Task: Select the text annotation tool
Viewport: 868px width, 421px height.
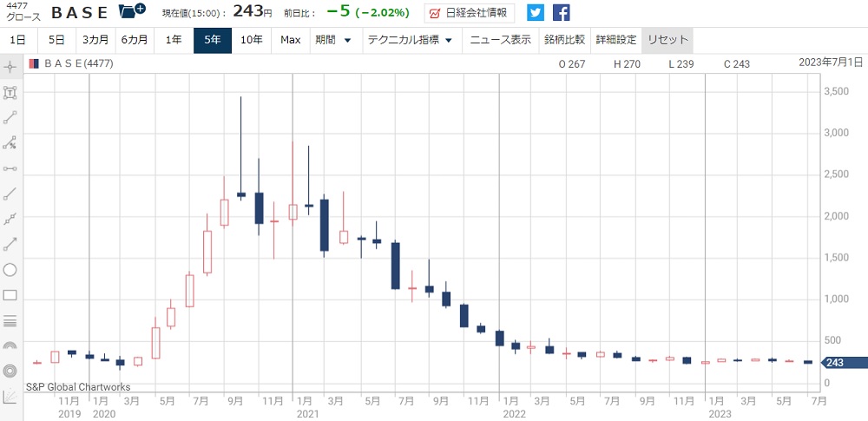Action: (x=10, y=93)
